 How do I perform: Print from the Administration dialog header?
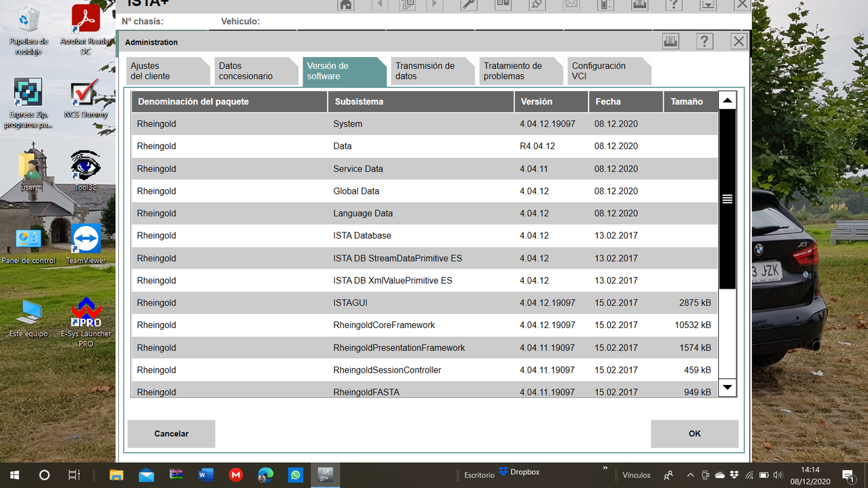[671, 41]
